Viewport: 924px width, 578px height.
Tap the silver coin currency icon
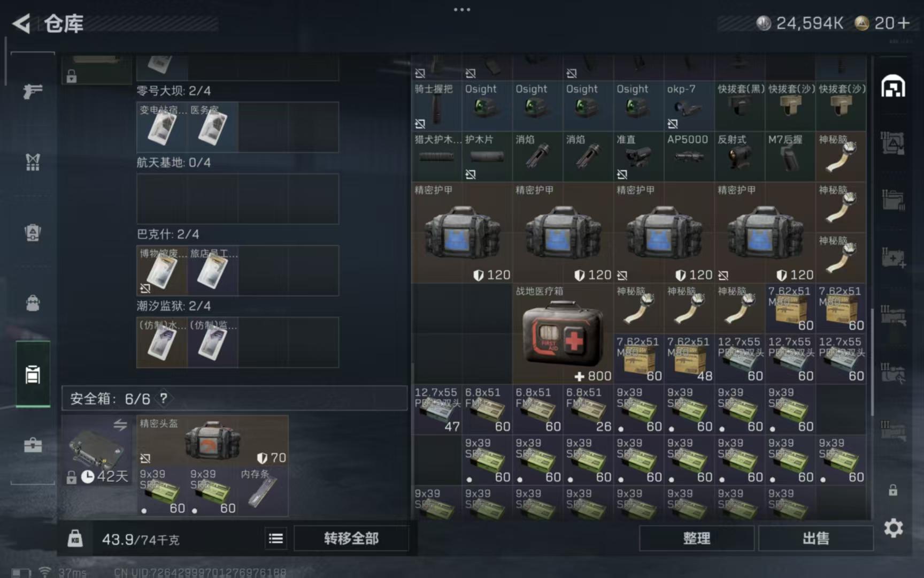tap(763, 23)
